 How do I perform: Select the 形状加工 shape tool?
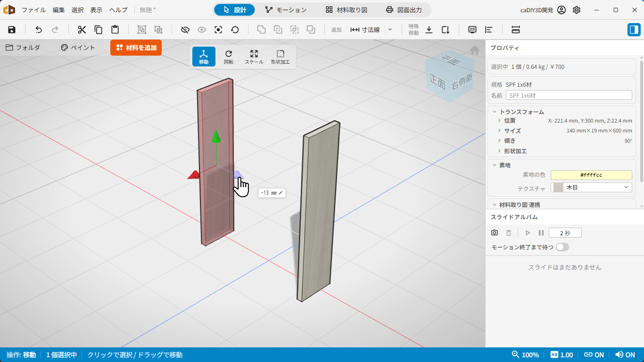pos(281,57)
